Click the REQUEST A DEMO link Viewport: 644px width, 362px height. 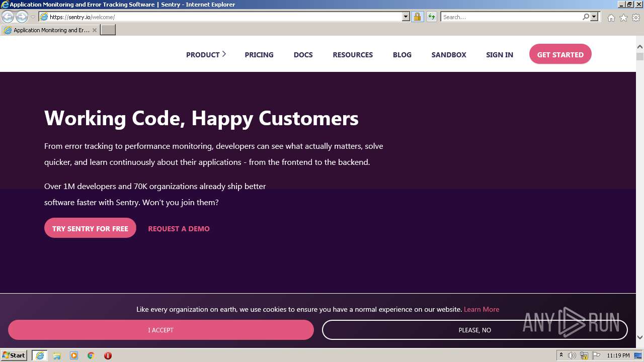point(179,229)
